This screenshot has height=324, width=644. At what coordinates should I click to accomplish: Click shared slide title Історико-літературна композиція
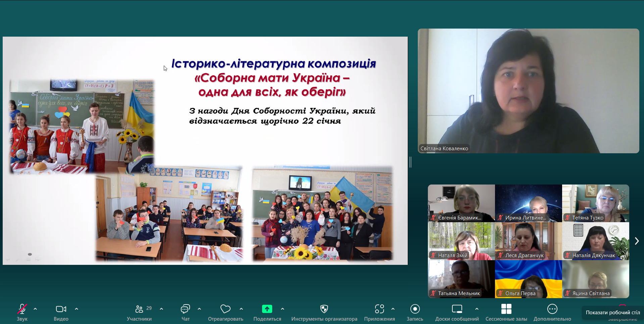coord(274,64)
